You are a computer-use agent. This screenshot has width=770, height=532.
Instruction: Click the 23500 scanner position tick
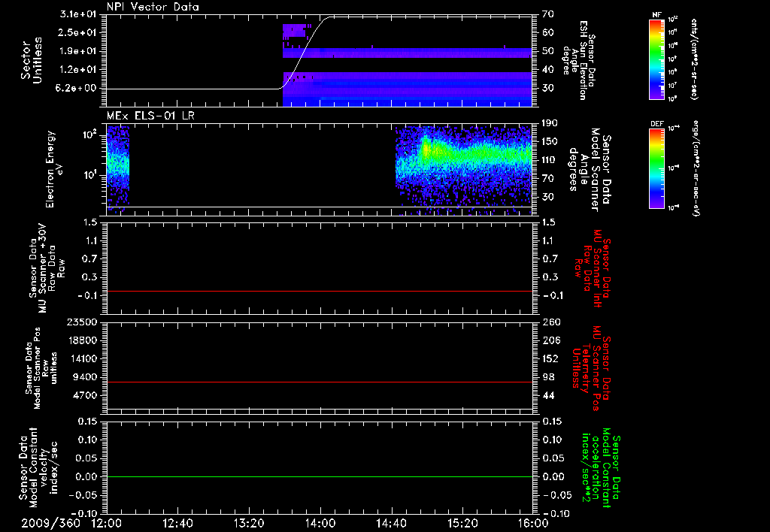(x=83, y=322)
